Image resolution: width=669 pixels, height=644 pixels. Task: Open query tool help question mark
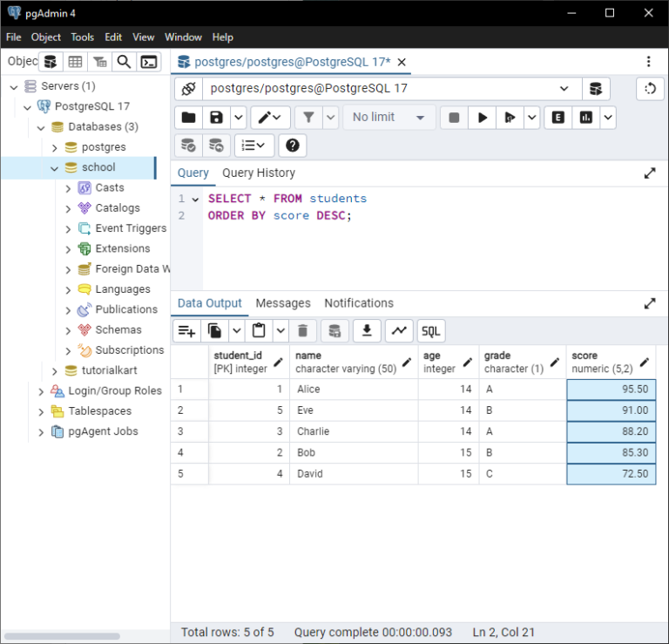click(x=293, y=146)
